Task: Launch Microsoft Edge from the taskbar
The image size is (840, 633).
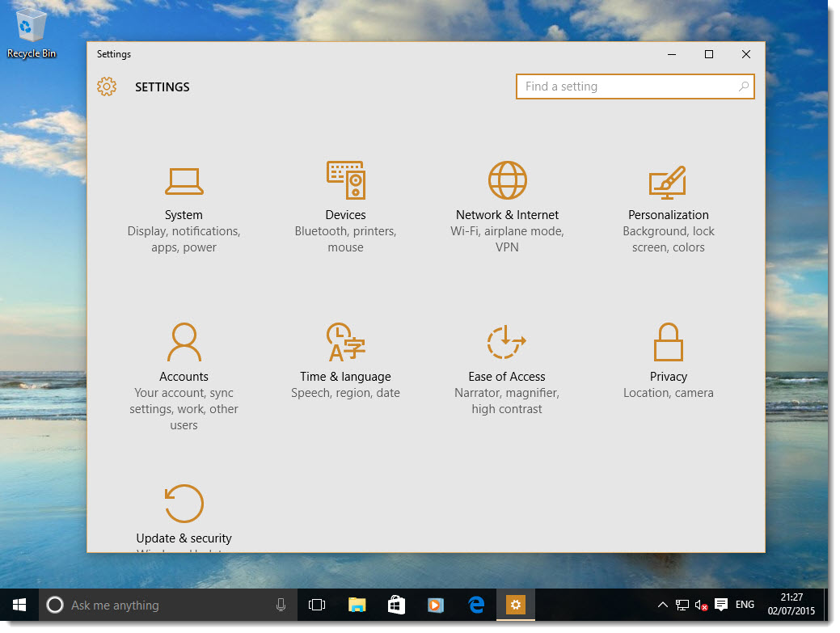Action: pos(475,604)
